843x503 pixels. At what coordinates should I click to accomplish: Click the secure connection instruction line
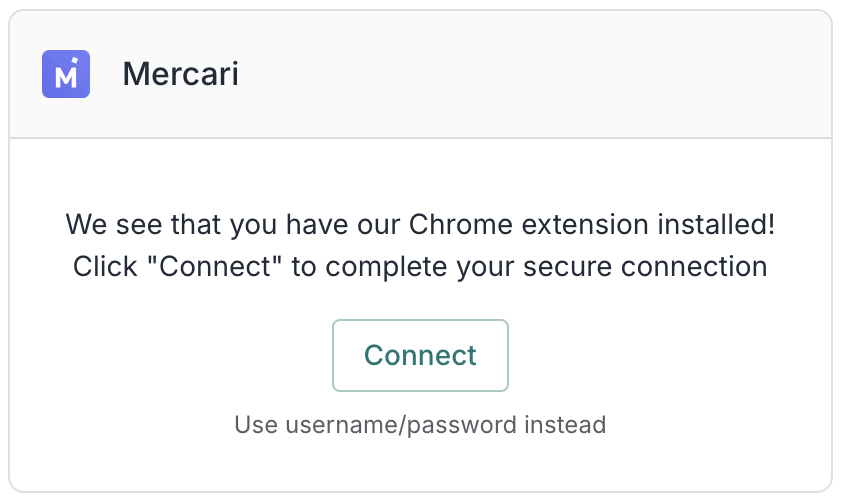[x=420, y=268]
